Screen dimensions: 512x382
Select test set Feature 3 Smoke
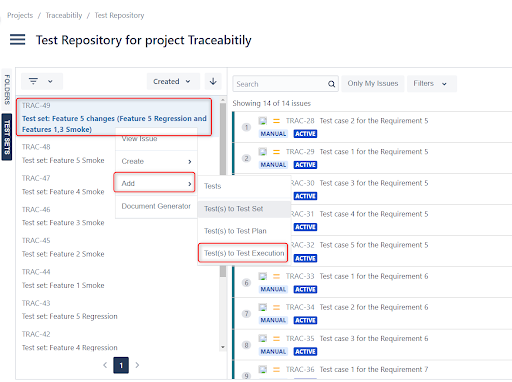click(63, 223)
